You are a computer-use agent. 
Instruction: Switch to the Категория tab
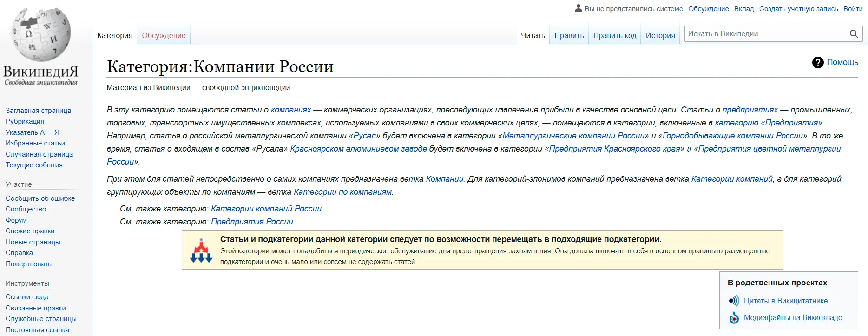(x=115, y=35)
